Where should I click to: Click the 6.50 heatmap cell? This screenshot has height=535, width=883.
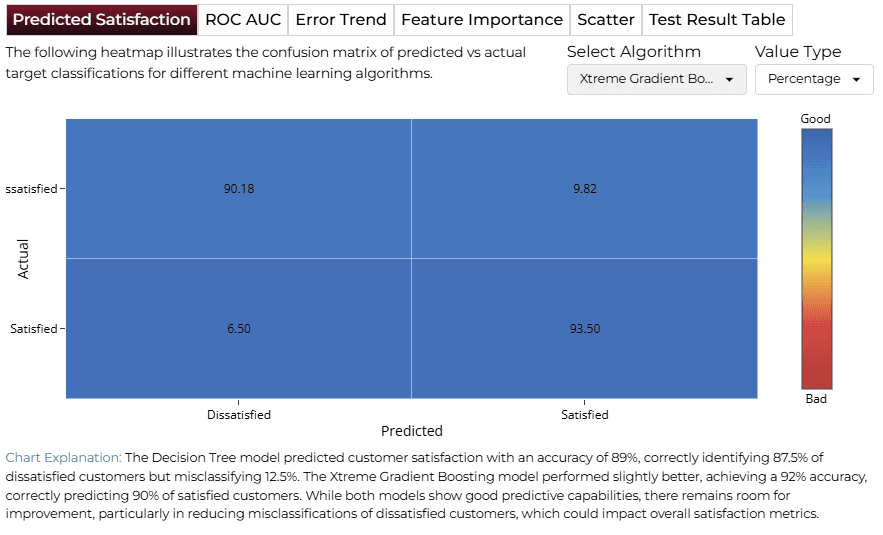[239, 328]
